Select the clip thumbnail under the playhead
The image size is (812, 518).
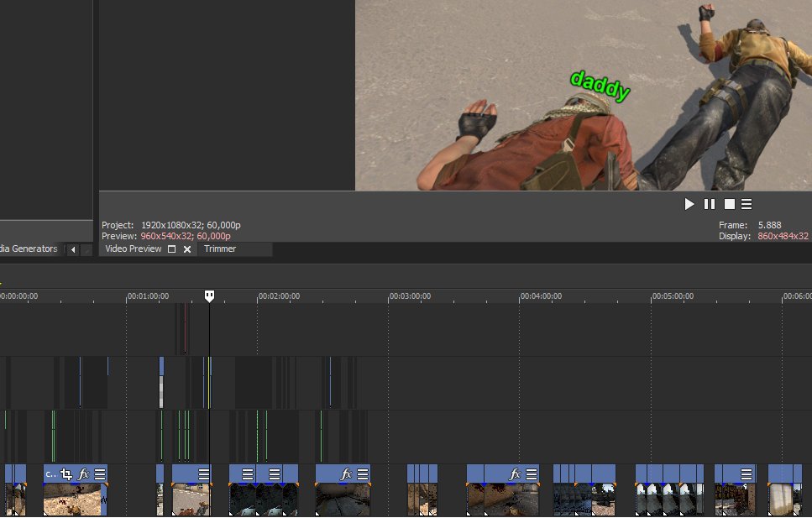191,500
